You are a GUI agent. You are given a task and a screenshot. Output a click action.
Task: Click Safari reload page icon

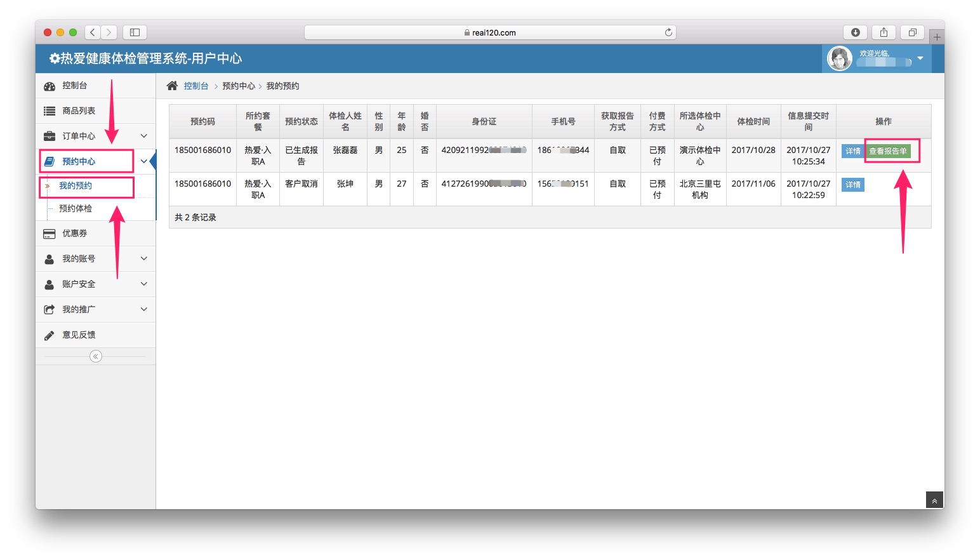point(668,32)
